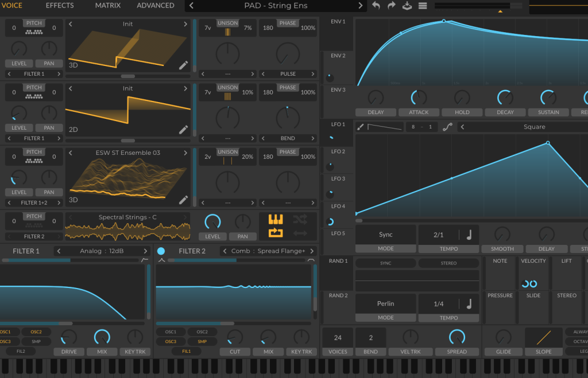Viewport: 588px width, 378px height.
Task: Adjust the Filter 2 CUT knob
Action: (x=235, y=337)
